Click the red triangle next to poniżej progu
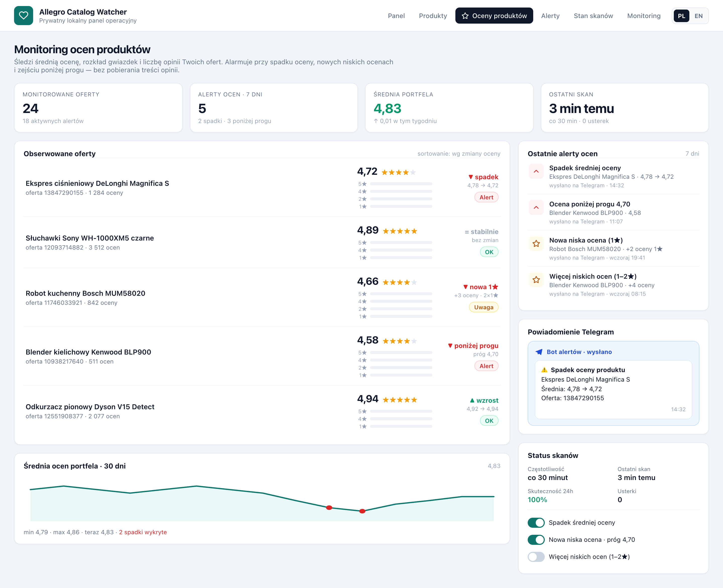 [450, 346]
